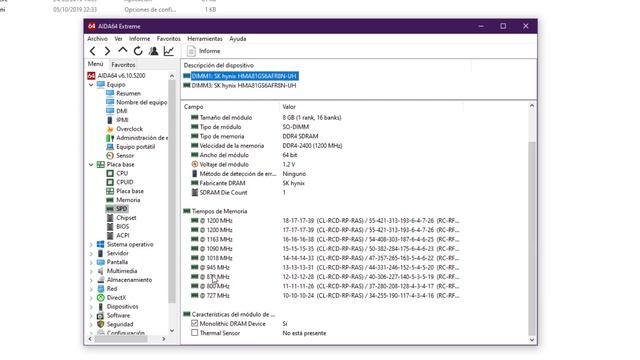Switch to the Menú tab
640x360 pixels.
(96, 64)
